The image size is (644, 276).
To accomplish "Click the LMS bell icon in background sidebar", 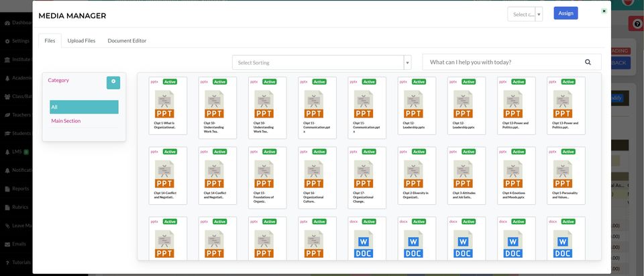I will pos(7,152).
